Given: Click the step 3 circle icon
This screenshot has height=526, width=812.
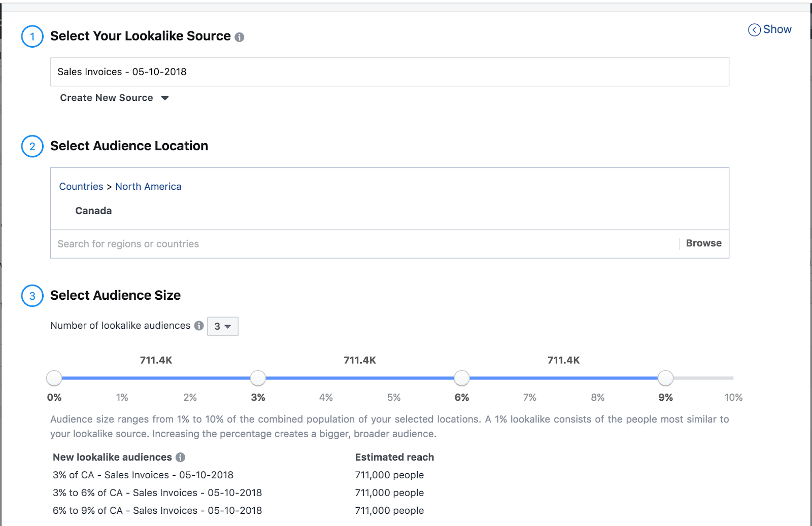Looking at the screenshot, I should [32, 296].
